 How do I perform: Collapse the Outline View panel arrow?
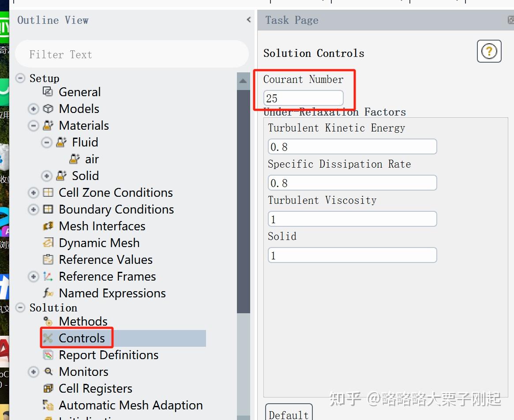(x=249, y=19)
